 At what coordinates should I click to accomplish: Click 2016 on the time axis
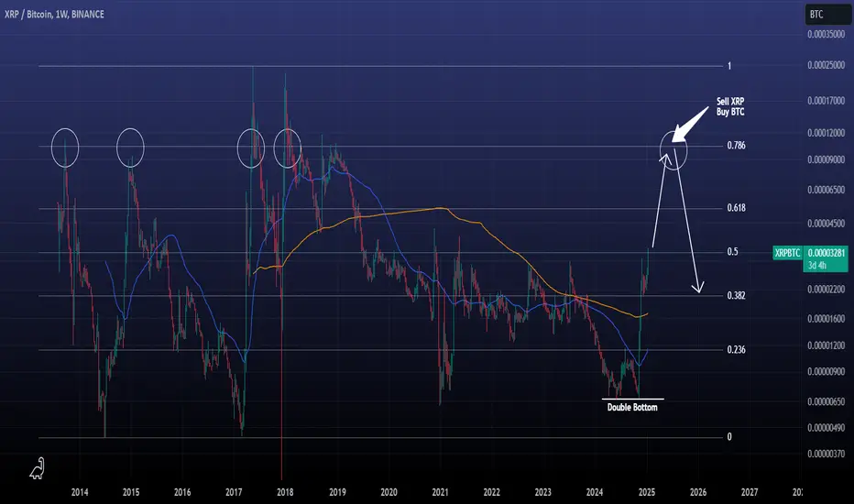pyautogui.click(x=182, y=492)
